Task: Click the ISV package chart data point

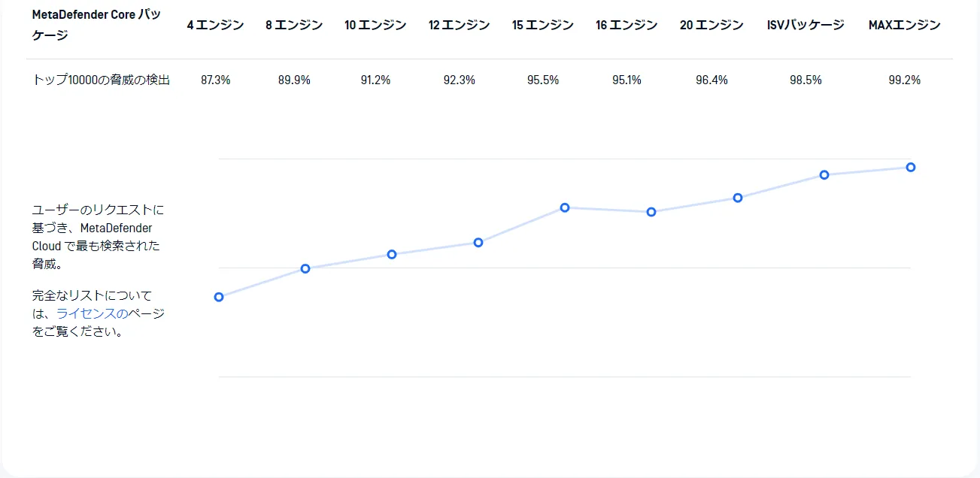Action: pyautogui.click(x=824, y=175)
